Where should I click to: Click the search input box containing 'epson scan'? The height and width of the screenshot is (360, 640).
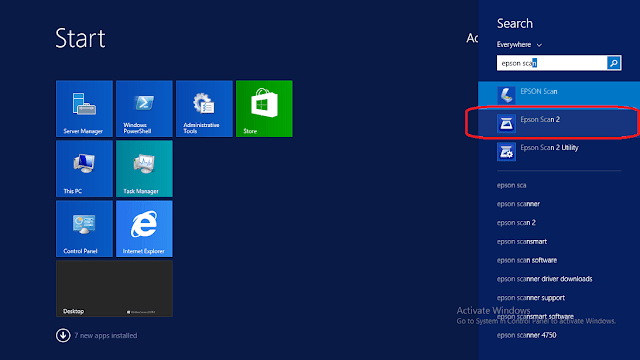552,63
